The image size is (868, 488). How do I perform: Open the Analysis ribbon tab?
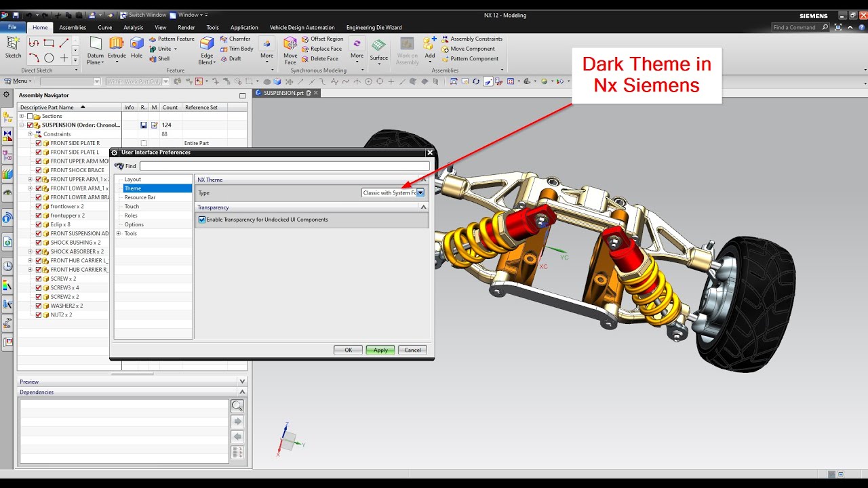[133, 28]
